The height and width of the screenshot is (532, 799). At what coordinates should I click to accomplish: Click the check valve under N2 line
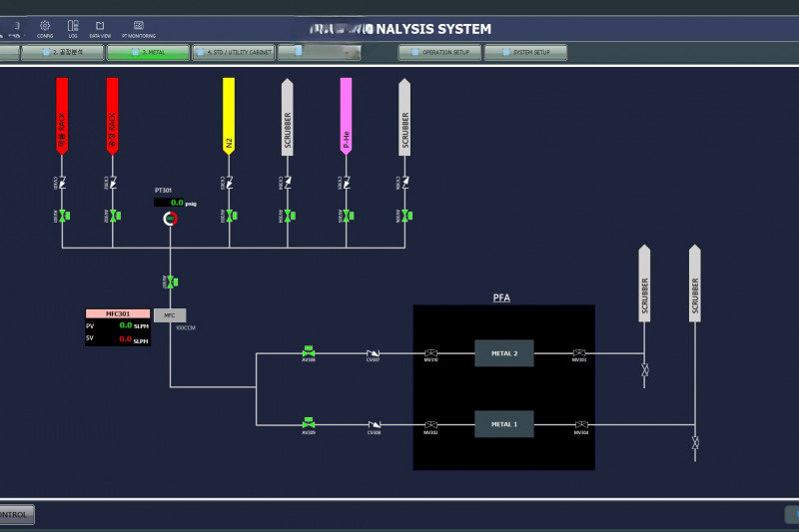(229, 183)
